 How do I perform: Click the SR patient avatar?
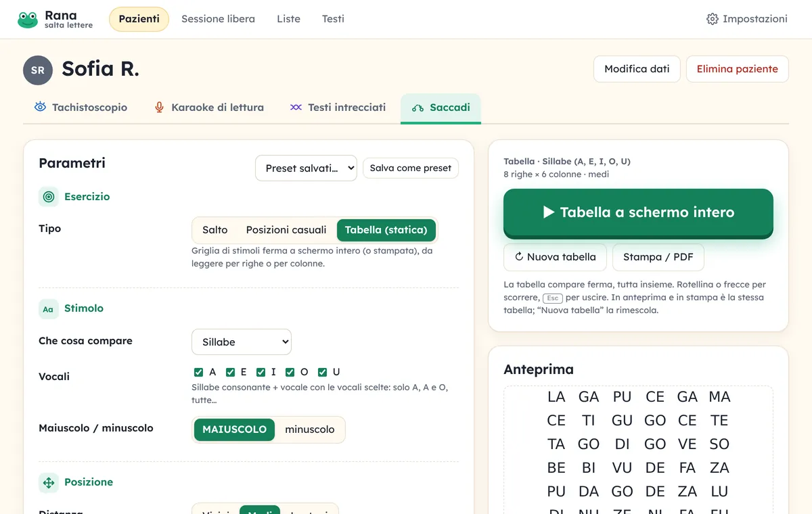pos(38,70)
